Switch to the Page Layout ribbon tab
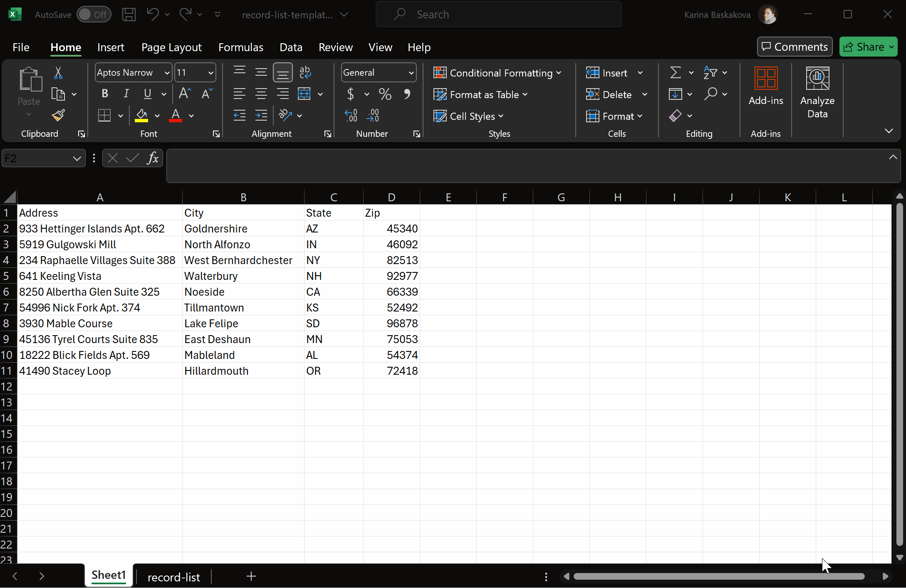 pyautogui.click(x=171, y=47)
